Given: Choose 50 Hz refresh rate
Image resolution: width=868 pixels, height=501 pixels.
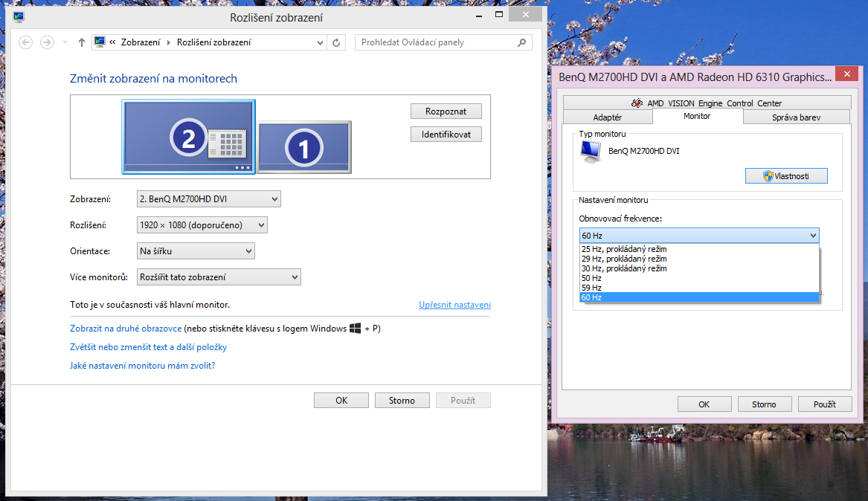Looking at the screenshot, I should (x=699, y=278).
